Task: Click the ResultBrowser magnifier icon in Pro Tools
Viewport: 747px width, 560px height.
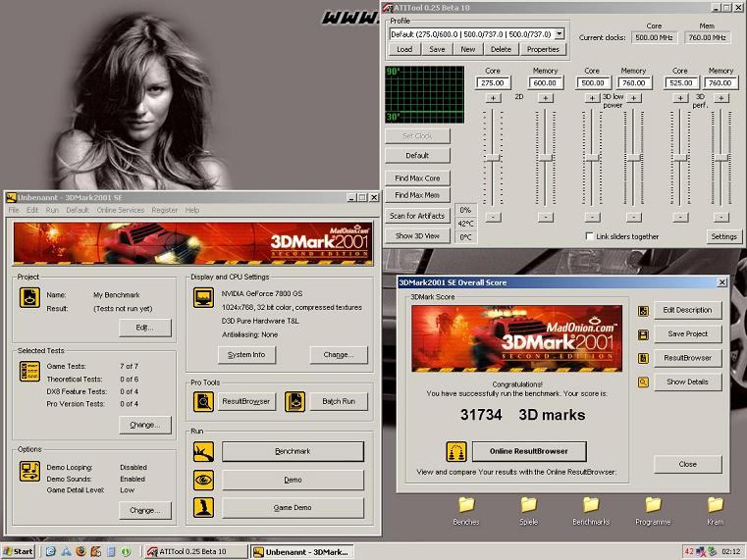Action: pyautogui.click(x=203, y=401)
